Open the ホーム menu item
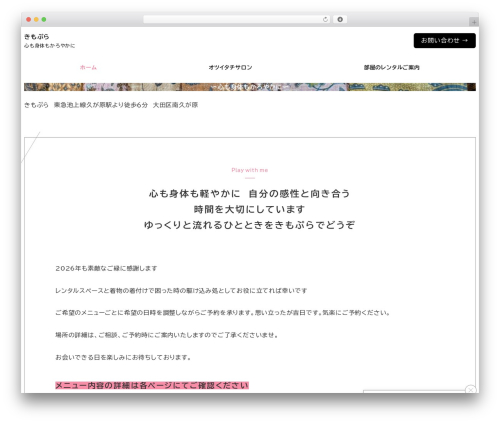The height and width of the screenshot is (423, 500). [88, 67]
